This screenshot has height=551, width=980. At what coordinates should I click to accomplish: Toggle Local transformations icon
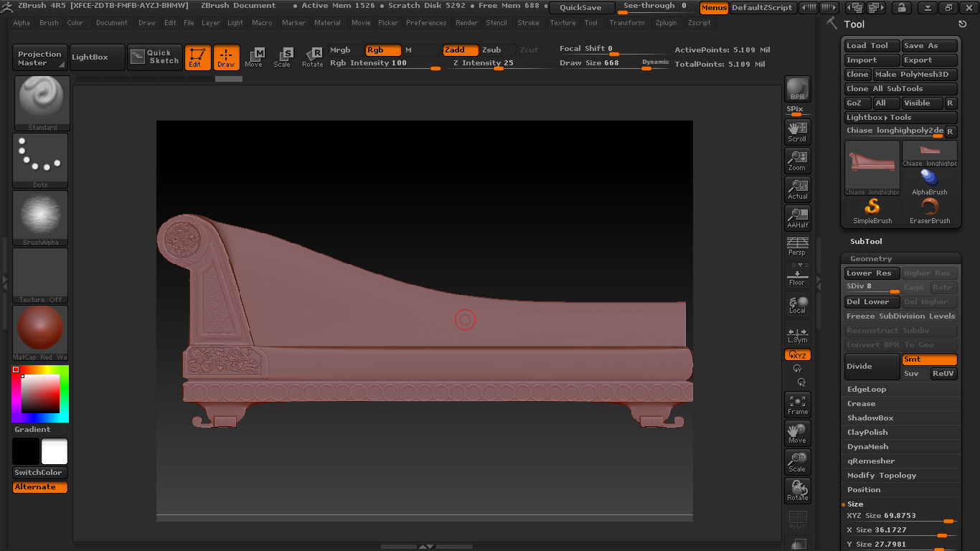point(797,304)
